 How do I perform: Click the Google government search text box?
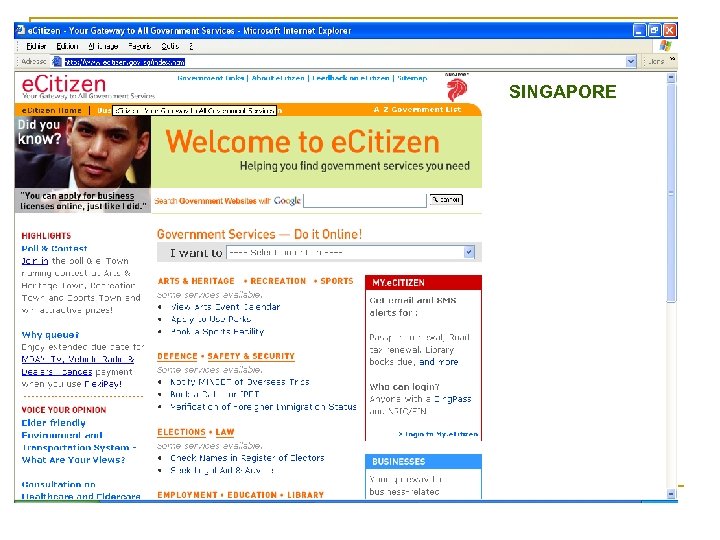365,201
